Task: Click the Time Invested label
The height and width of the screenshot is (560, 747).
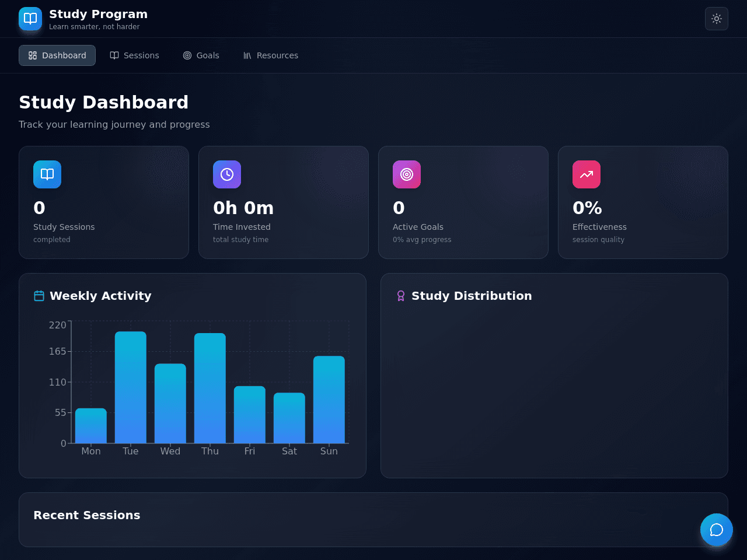Action: pos(242,227)
